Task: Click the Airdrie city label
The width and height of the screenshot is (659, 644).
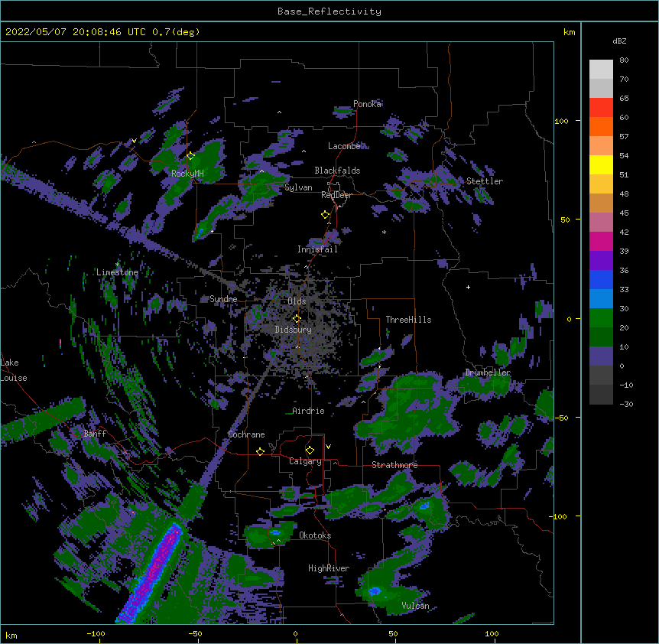Action: [308, 411]
